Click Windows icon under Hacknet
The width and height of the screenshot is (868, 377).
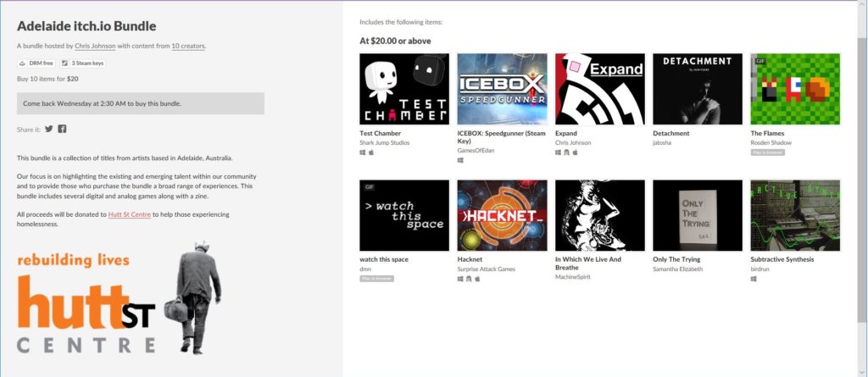pos(460,279)
